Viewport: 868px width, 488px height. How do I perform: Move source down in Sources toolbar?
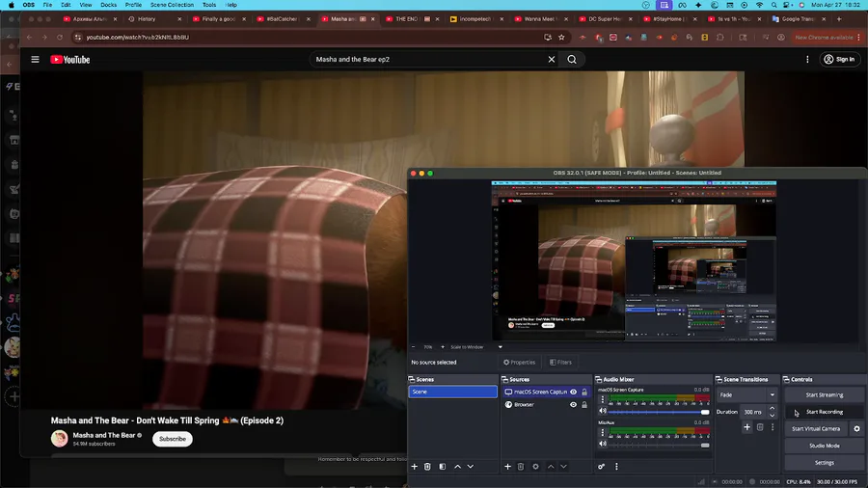[563, 467]
